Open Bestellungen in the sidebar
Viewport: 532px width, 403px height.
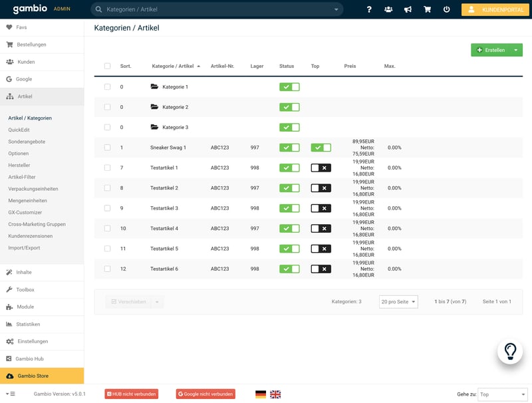[x=31, y=45]
